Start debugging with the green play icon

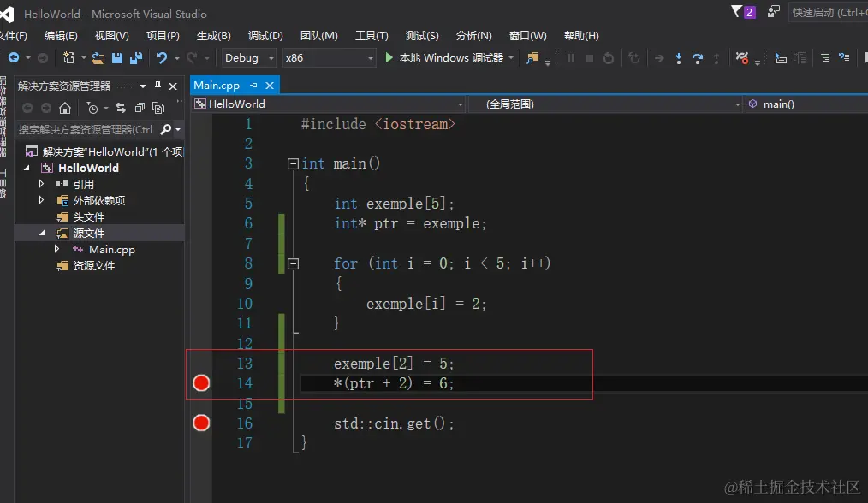(389, 57)
